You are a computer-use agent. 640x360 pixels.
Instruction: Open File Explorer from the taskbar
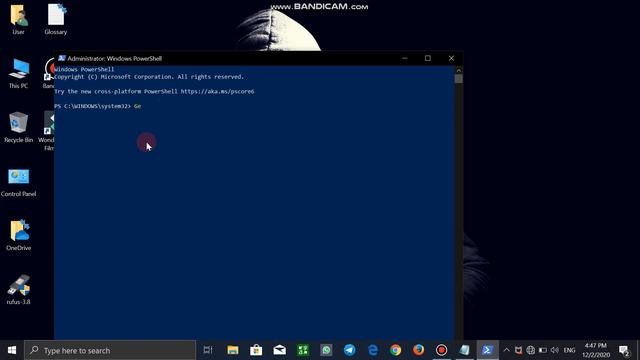(233, 350)
